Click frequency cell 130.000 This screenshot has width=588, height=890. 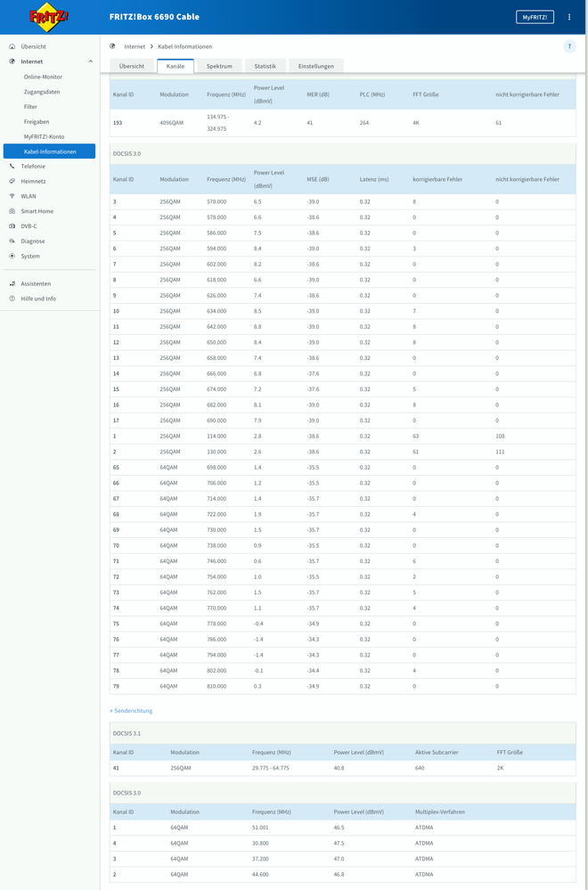(x=216, y=452)
